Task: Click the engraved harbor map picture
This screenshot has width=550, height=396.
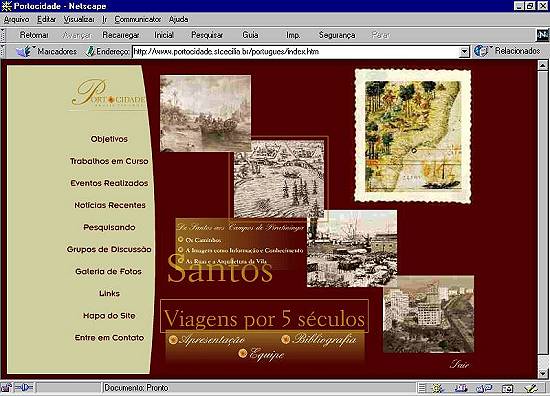Action: pyautogui.click(x=279, y=179)
